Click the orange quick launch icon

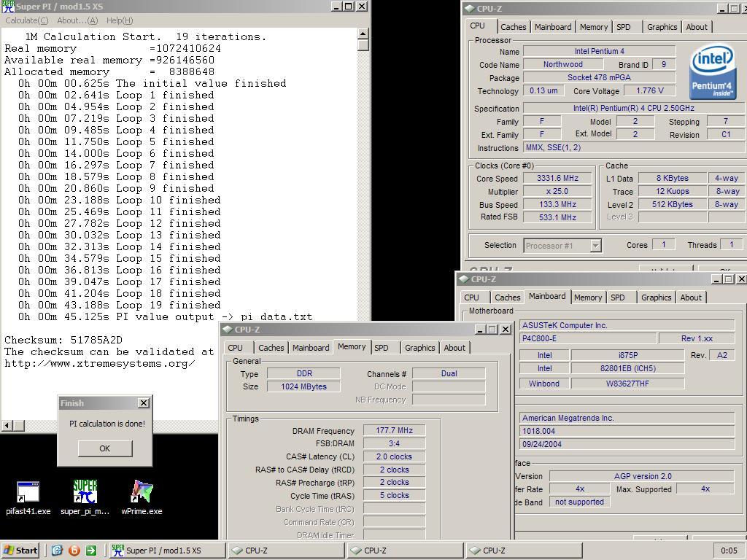(x=74, y=551)
